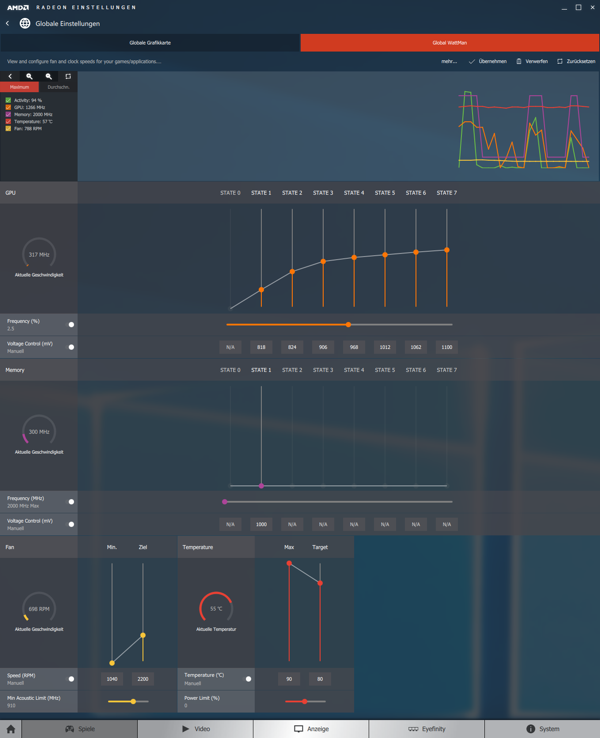Toggle the GPU Voltage Control switch

click(71, 347)
